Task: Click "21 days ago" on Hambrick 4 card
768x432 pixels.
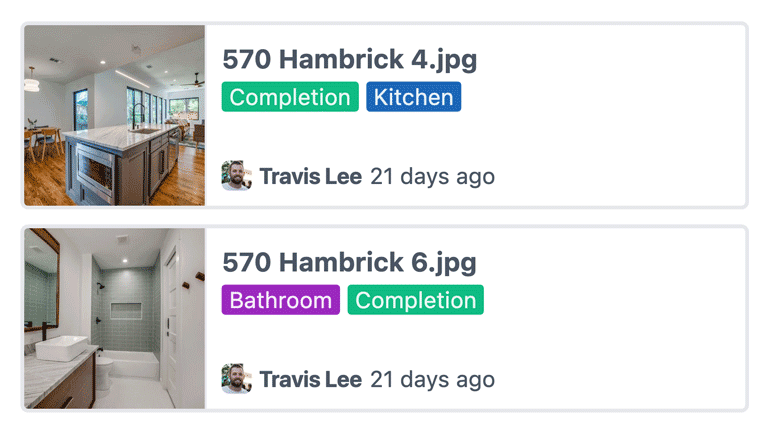Action: (x=432, y=177)
